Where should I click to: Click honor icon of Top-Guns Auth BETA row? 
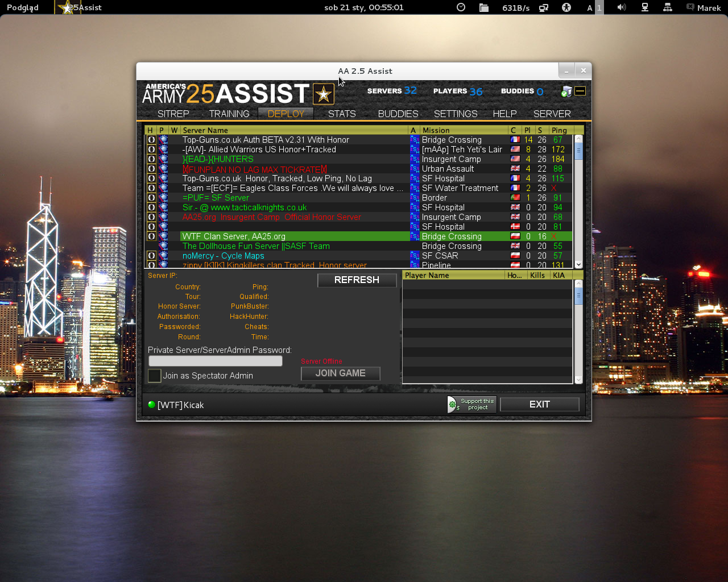click(151, 140)
